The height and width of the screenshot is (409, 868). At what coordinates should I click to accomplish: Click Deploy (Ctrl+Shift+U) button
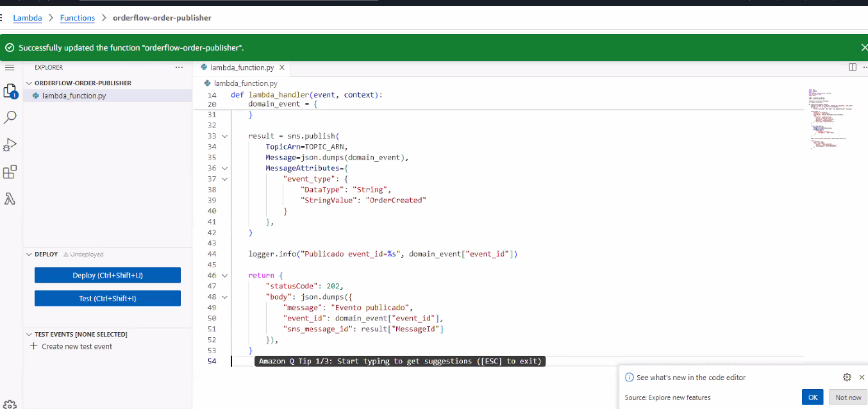[x=108, y=275]
